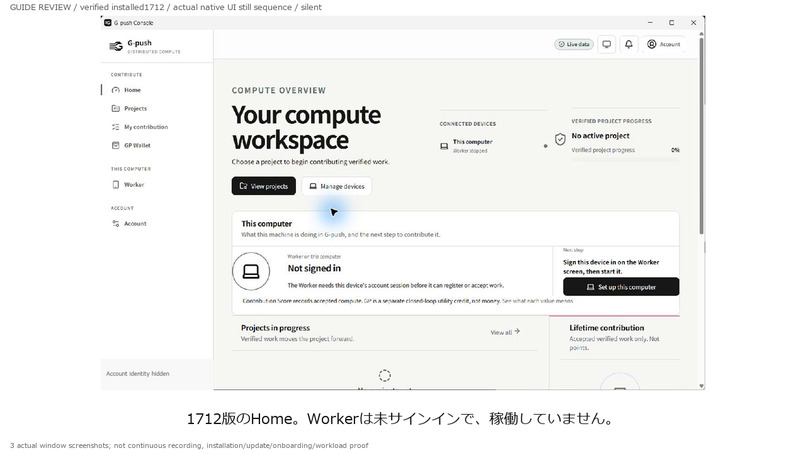806x453 pixels.
Task: Select This computer connected device
Action: point(493,146)
